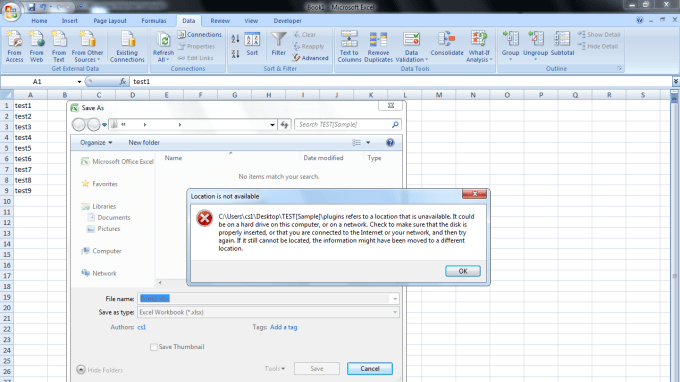This screenshot has height=382, width=680.
Task: Open From Other Sources menu
Action: coord(87,46)
